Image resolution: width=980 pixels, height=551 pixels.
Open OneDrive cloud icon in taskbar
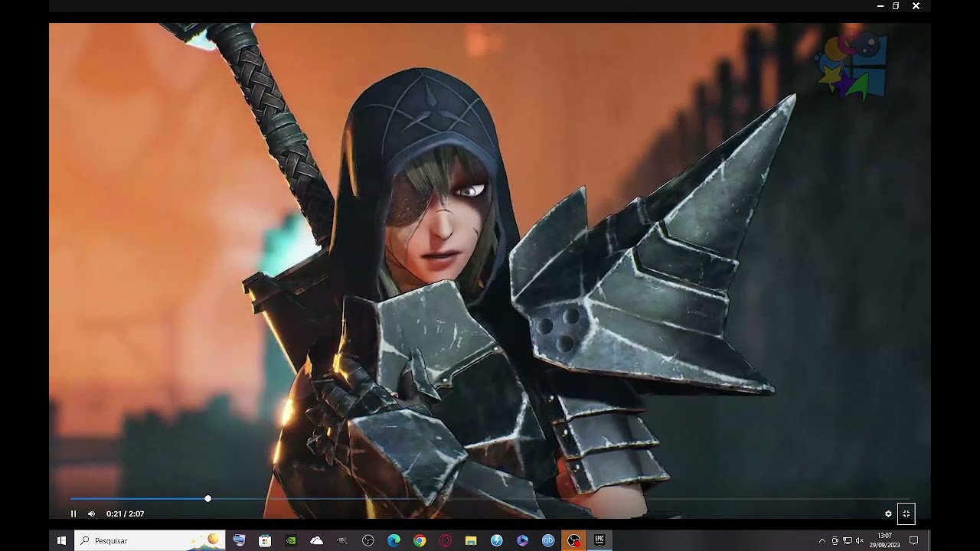pos(317,540)
